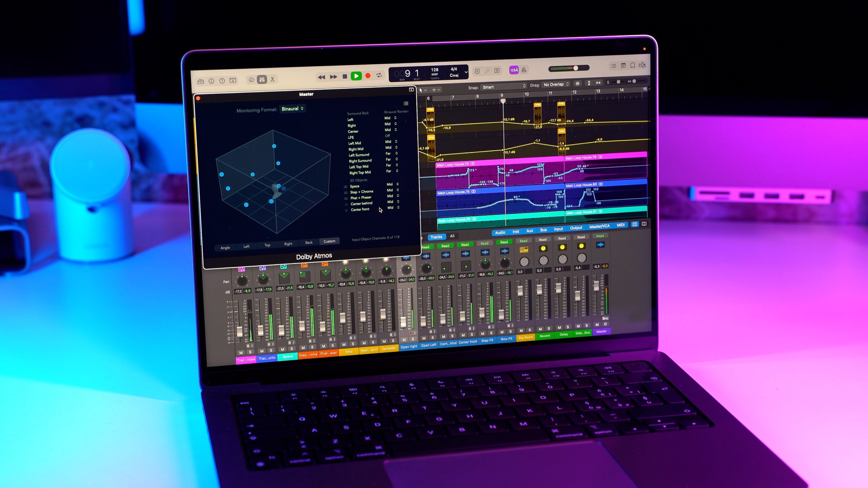868x488 pixels.
Task: Open Quick Help question mark icon
Action: click(x=222, y=81)
